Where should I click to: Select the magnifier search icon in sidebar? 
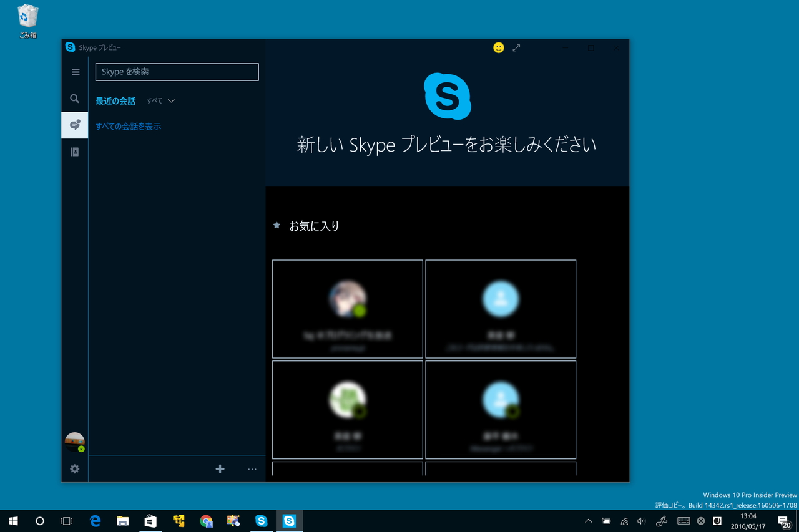(x=74, y=99)
